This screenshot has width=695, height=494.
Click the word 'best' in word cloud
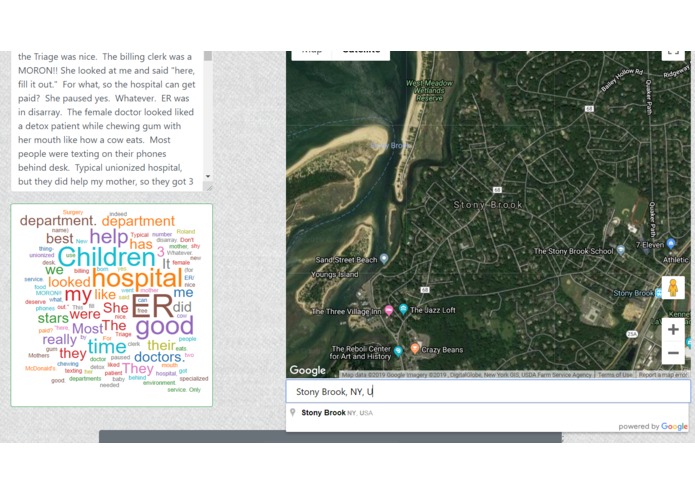[x=59, y=238]
